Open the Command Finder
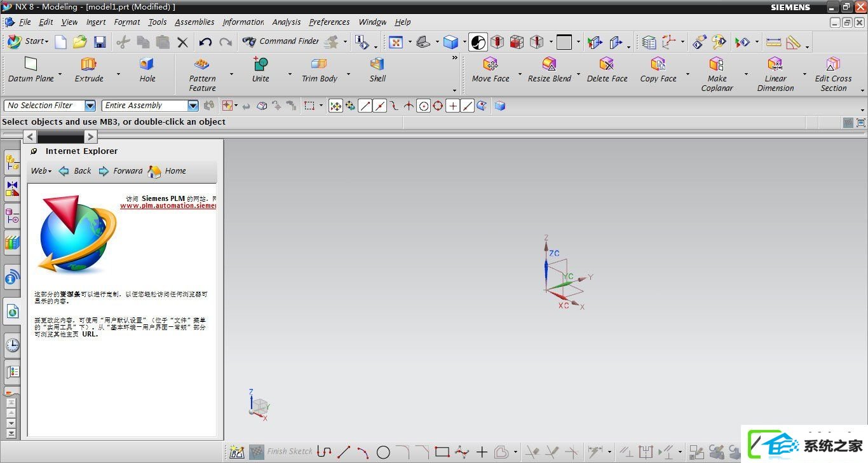This screenshot has width=868, height=463. tap(281, 41)
